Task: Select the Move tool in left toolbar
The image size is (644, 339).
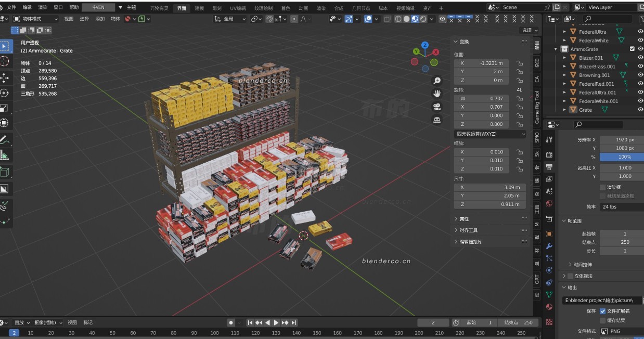Action: pyautogui.click(x=4, y=77)
